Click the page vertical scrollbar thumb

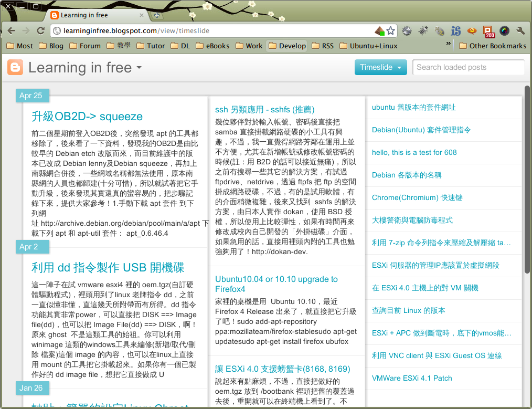pos(527,179)
